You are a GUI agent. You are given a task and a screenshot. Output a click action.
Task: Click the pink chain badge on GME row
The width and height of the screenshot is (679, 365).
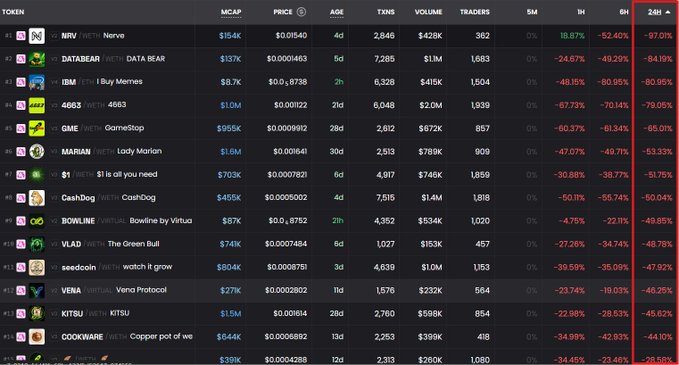(21, 129)
